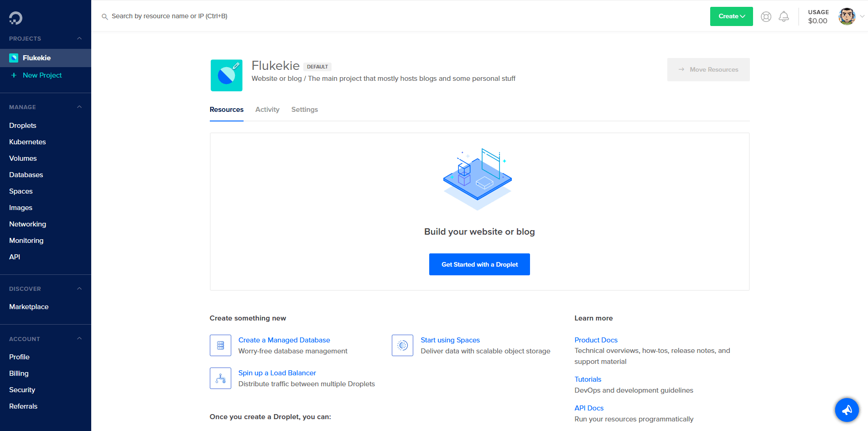Open the megaphone announcements button
Image resolution: width=868 pixels, height=431 pixels.
pyautogui.click(x=847, y=410)
